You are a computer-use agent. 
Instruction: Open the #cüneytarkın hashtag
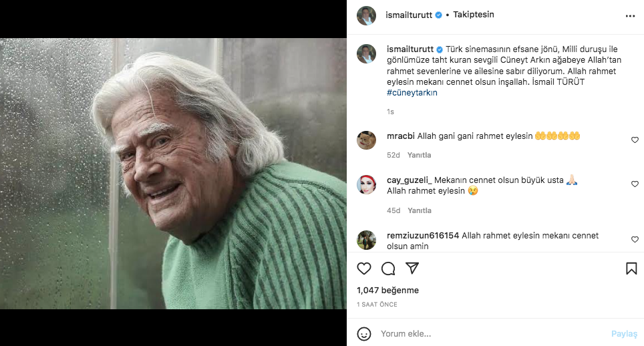click(x=412, y=93)
